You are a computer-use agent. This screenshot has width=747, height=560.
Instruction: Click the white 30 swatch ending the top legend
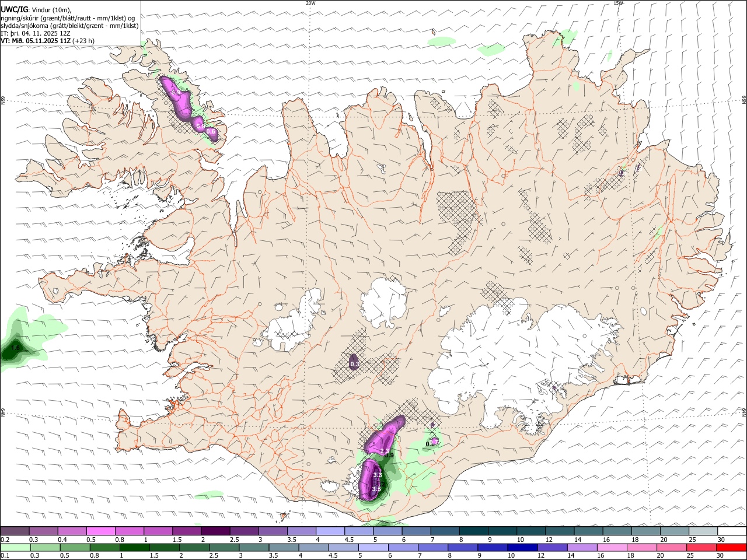[x=732, y=531]
